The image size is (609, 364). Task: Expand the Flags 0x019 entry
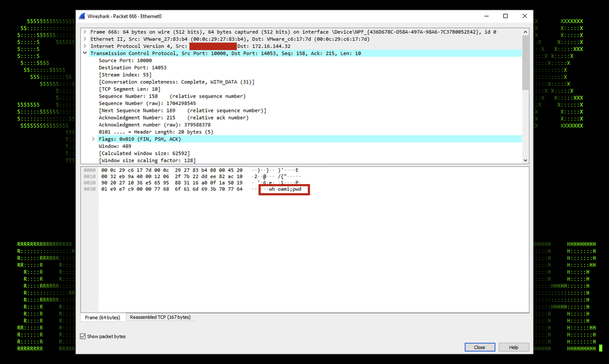point(93,139)
